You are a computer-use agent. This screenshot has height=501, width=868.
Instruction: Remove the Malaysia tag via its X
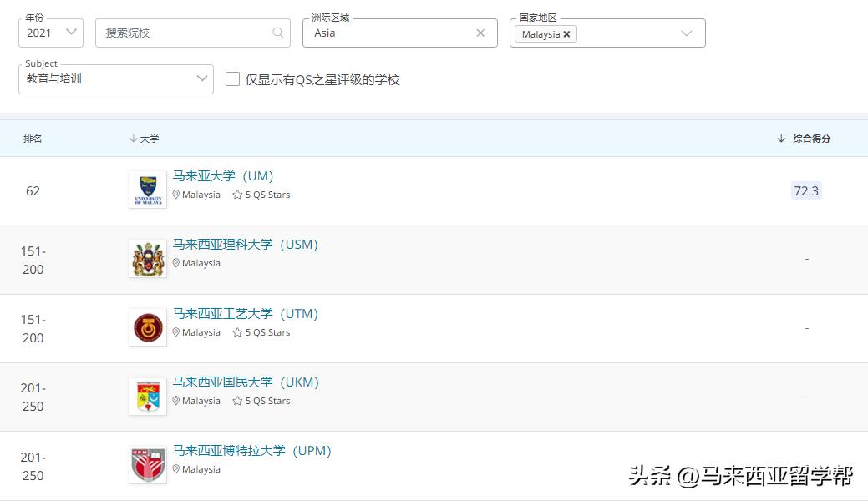point(567,33)
